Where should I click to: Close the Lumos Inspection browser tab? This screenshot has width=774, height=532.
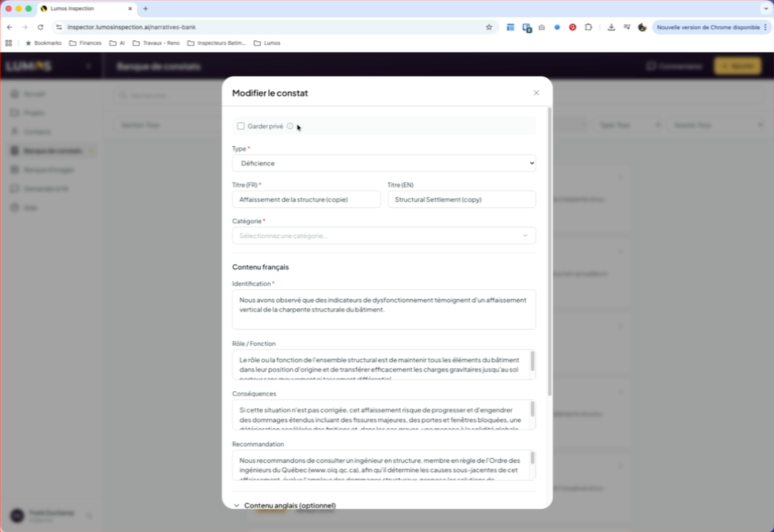pyautogui.click(x=130, y=8)
